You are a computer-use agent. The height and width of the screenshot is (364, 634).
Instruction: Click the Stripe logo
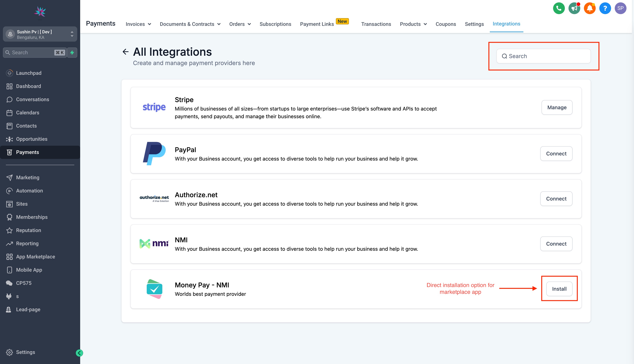coord(154,107)
